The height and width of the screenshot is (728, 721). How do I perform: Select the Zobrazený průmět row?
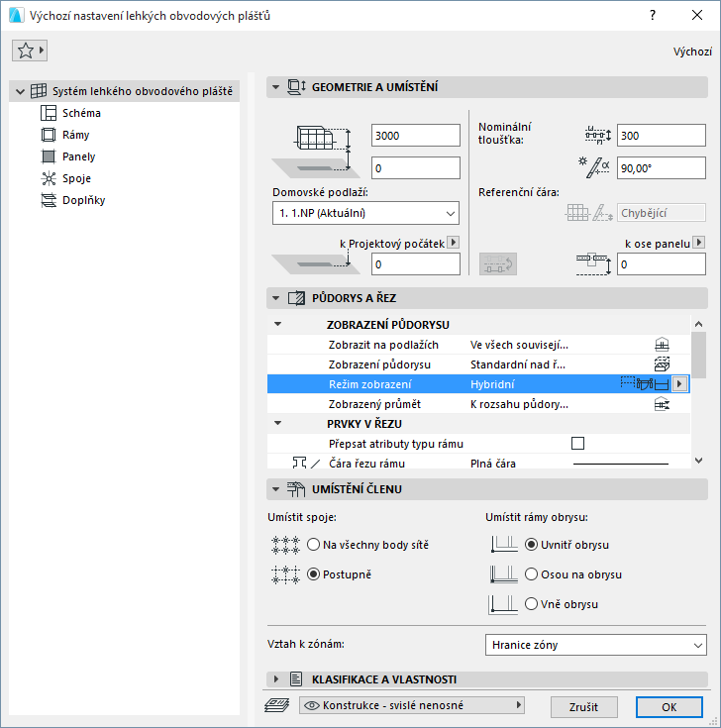(478, 404)
